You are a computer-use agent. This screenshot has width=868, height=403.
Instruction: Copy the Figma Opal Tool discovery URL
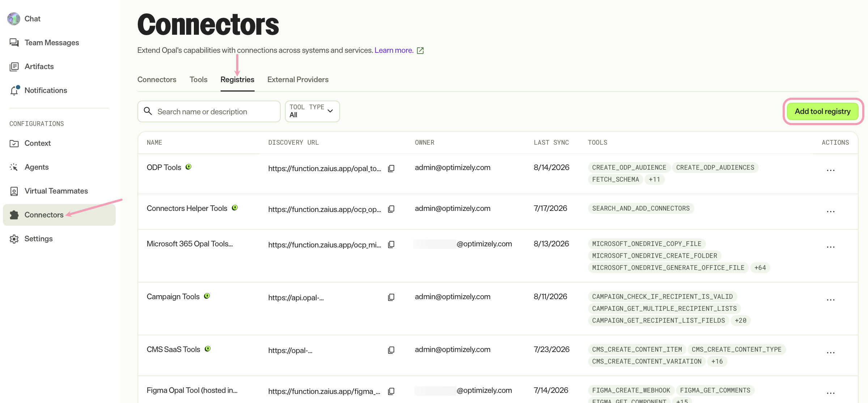pos(391,391)
